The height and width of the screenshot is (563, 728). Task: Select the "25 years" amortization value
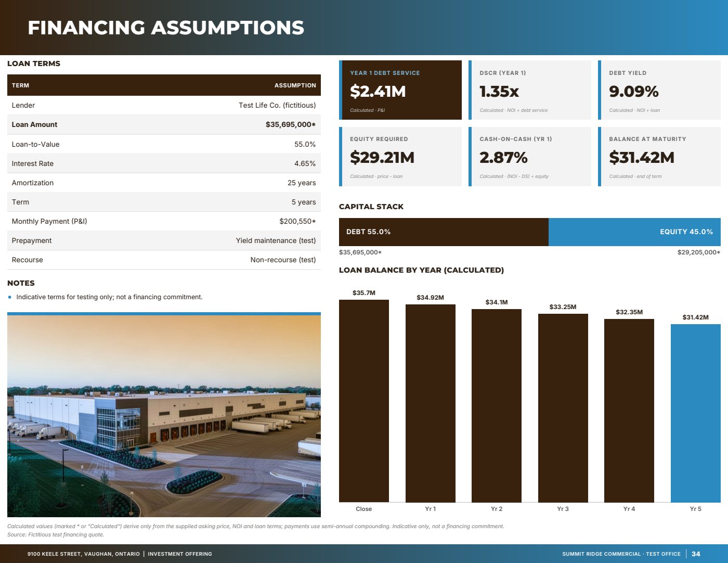point(302,183)
